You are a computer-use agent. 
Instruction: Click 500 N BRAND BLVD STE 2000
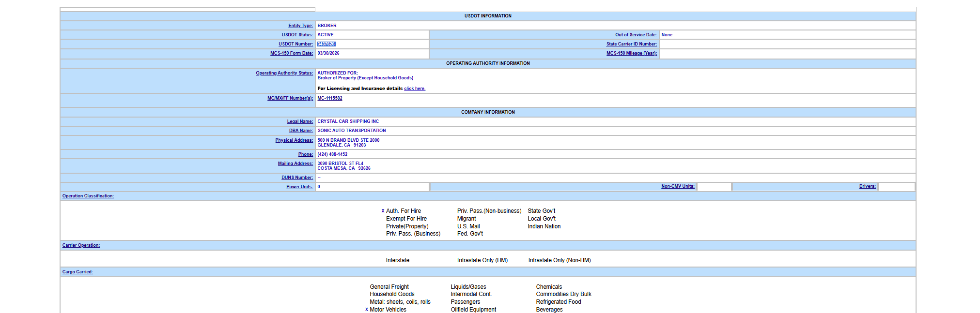pyautogui.click(x=348, y=140)
